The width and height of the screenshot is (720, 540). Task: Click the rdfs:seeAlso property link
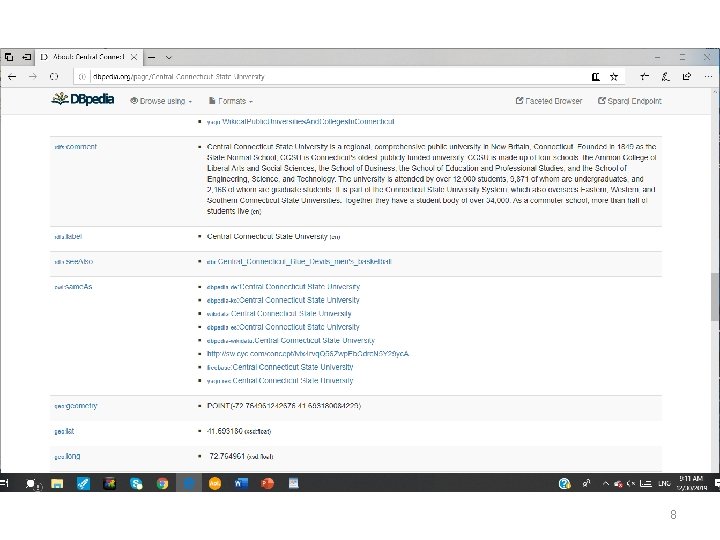pos(73,262)
